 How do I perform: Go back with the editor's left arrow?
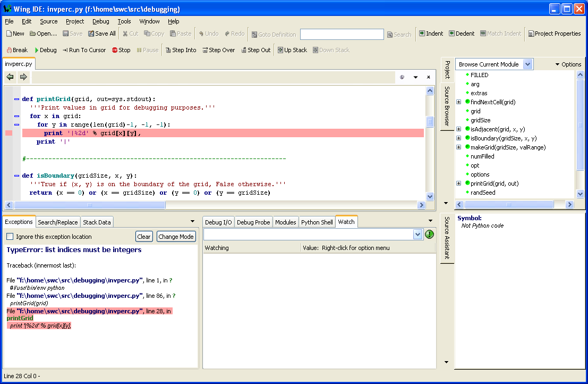tap(10, 77)
